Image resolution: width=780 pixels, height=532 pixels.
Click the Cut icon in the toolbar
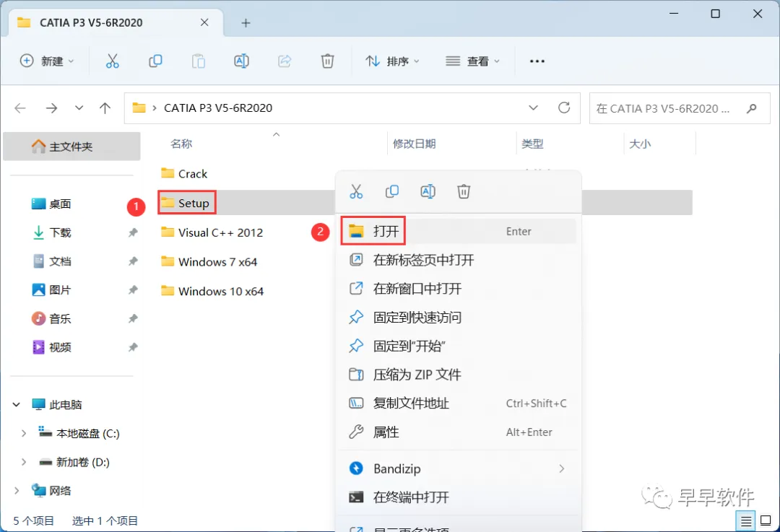113,61
